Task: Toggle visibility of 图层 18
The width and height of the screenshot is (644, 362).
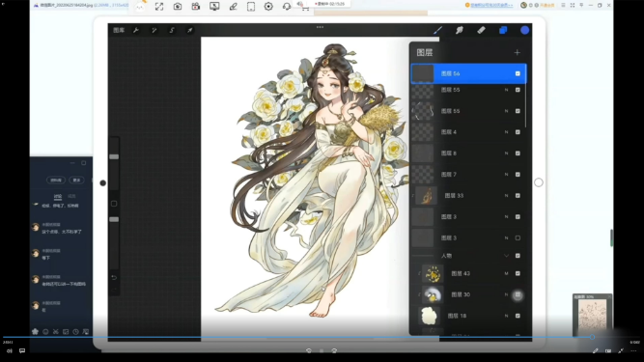Action: tap(518, 316)
